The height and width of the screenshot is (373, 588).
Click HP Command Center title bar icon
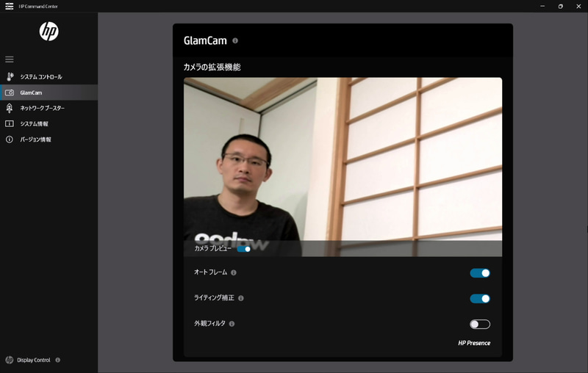tap(10, 6)
